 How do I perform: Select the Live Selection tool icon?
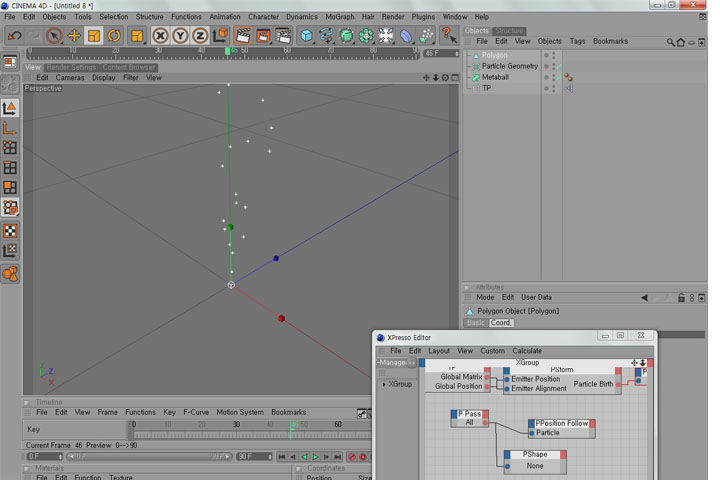pos(54,35)
